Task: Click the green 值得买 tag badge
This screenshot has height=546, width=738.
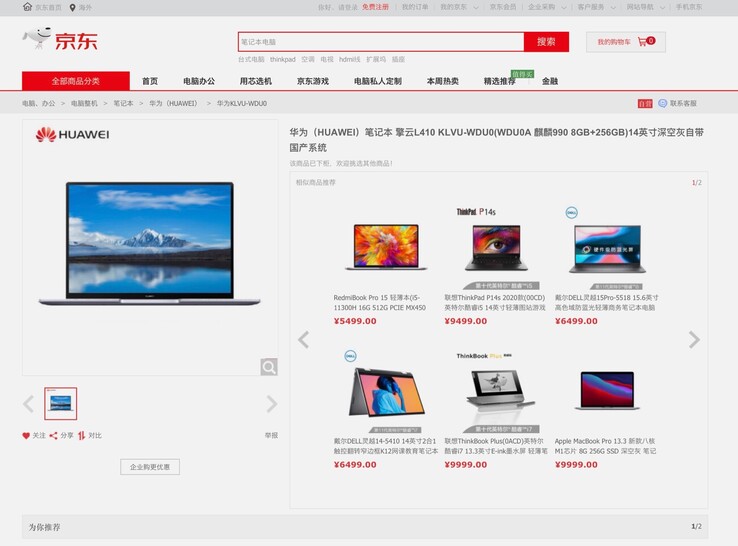Action: point(522,74)
